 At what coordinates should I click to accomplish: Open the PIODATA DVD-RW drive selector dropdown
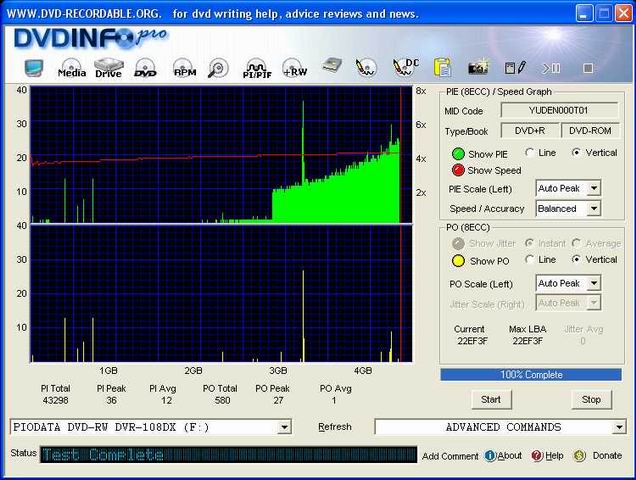284,427
